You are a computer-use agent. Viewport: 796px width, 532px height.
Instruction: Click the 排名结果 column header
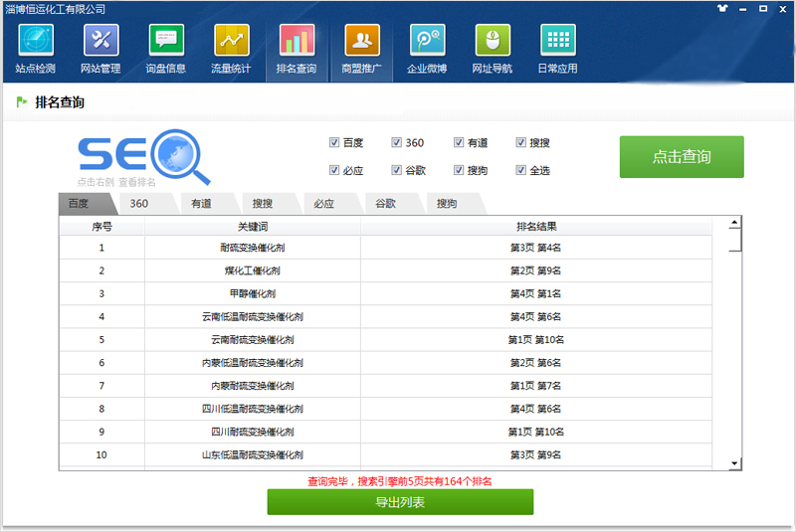[x=536, y=227]
